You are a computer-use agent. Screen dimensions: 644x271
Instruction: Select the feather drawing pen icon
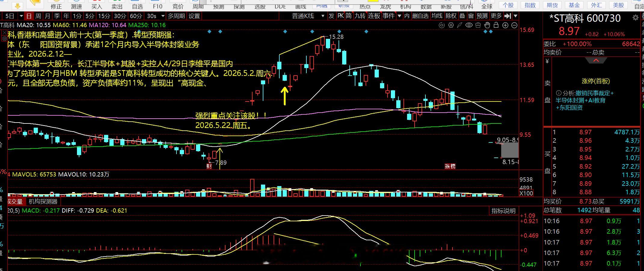coord(460,25)
